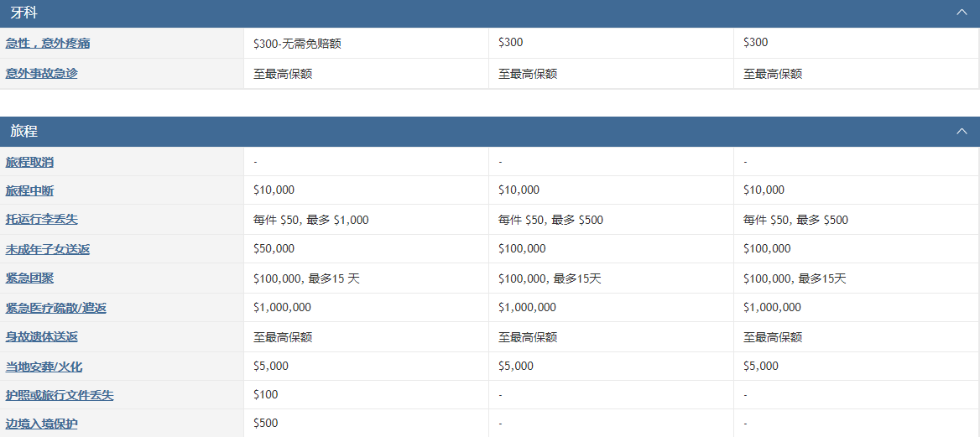Open the 护照或旅行文件丢失 link
This screenshot has width=980, height=437.
click(x=60, y=396)
